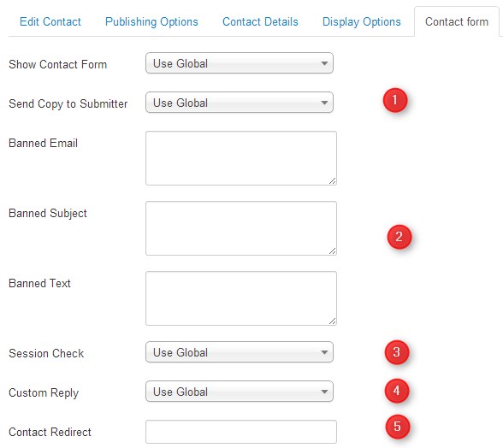Grab the Banned Text textarea resize handle

click(x=332, y=321)
